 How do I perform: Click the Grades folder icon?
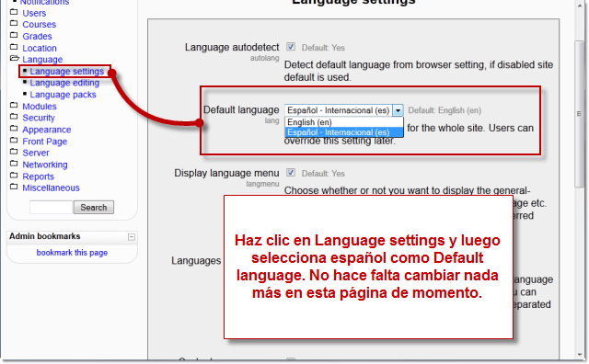tap(14, 36)
